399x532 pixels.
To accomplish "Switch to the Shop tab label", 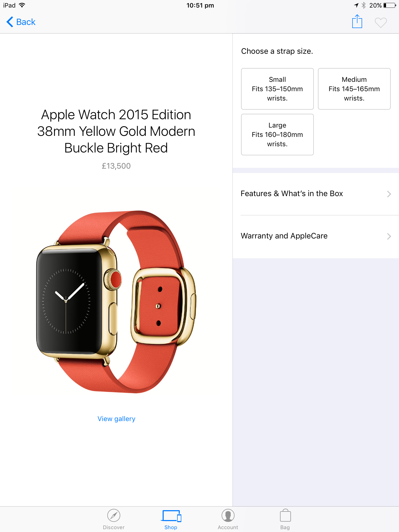I will pyautogui.click(x=171, y=527).
